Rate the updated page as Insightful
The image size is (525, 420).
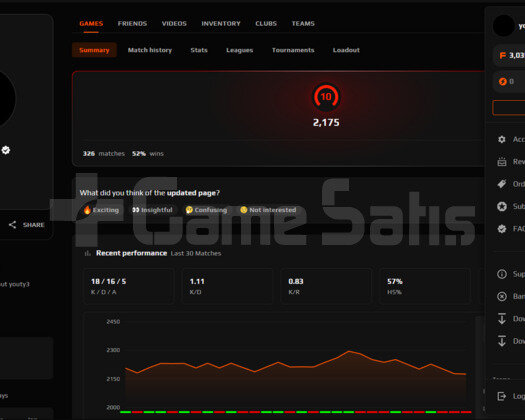152,210
